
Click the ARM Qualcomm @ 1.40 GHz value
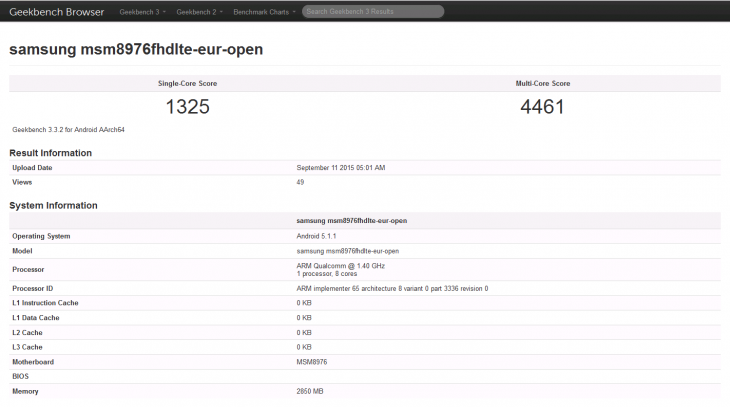point(341,266)
